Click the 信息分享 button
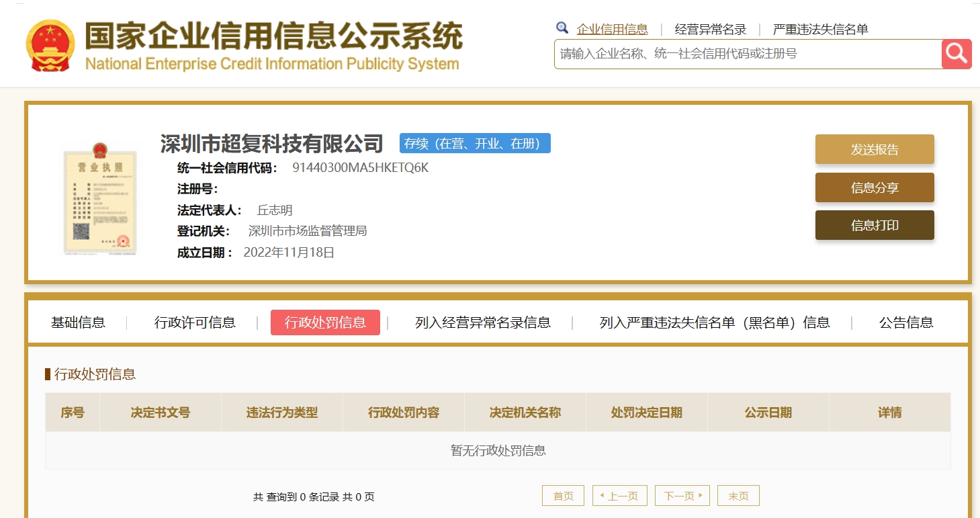This screenshot has height=518, width=980. pos(875,187)
